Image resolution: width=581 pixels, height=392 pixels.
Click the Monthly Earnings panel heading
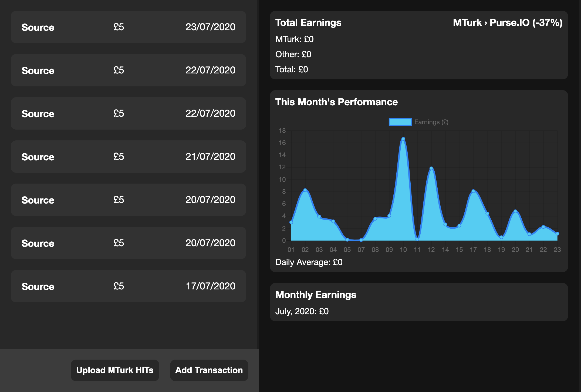click(x=316, y=295)
